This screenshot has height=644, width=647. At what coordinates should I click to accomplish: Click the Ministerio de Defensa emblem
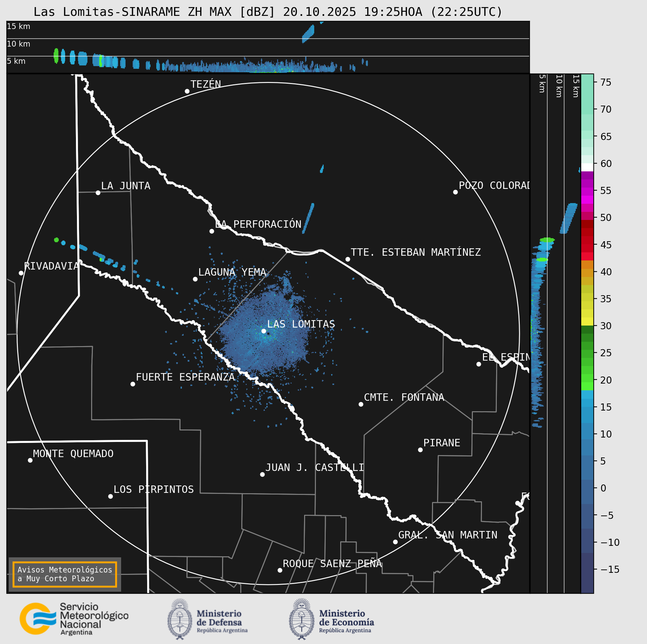(x=180, y=619)
